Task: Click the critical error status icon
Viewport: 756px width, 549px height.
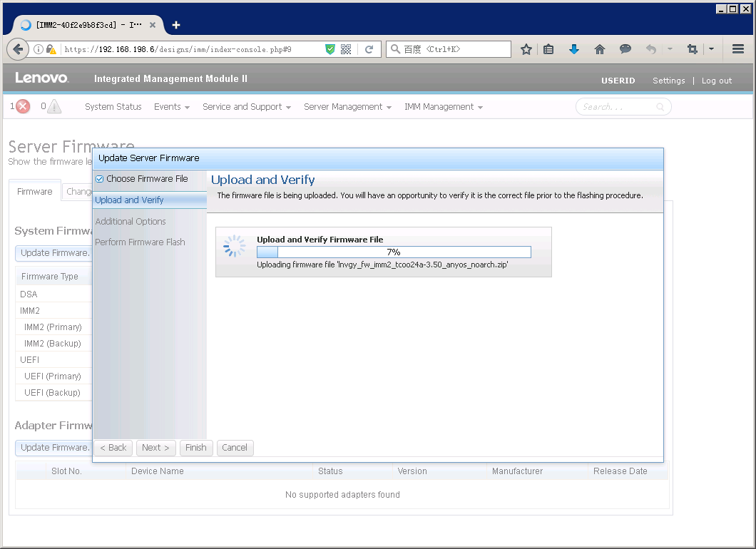Action: click(23, 107)
